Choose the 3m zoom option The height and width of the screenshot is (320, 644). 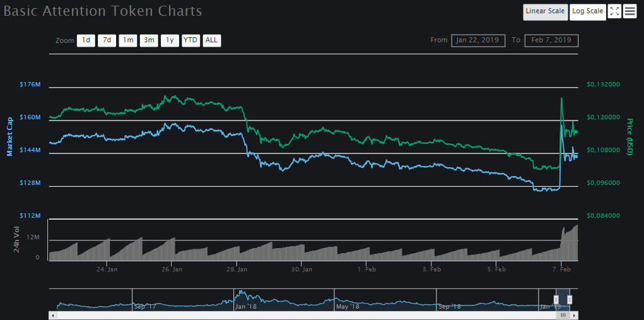point(149,40)
